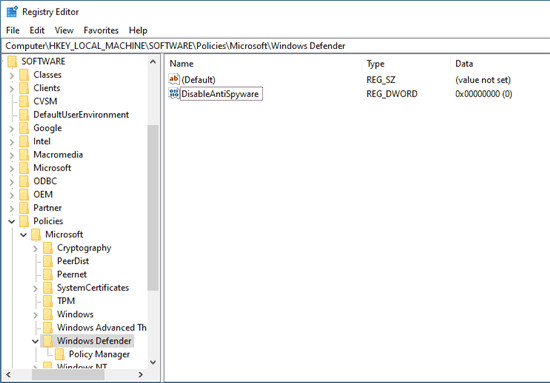
Task: Click the tree scroll up arrow
Action: [x=153, y=62]
